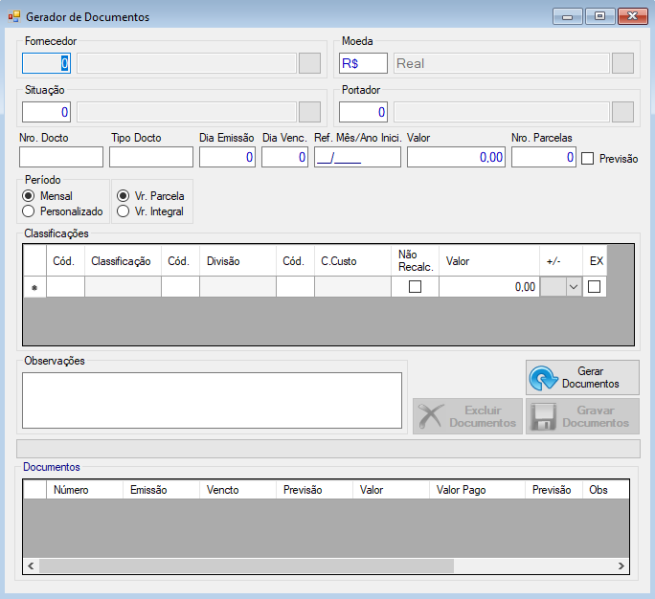Click the Nro. Parcelas field
This screenshot has width=655, height=599.
pos(543,157)
